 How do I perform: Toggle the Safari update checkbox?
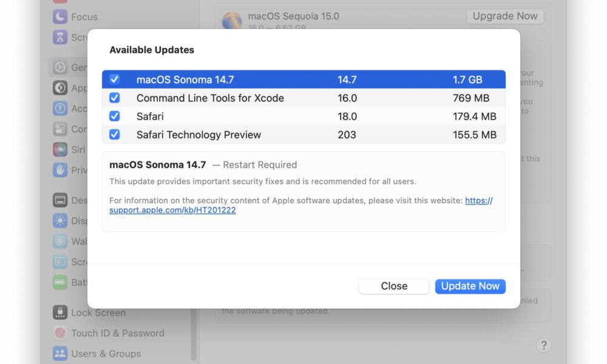coord(114,116)
